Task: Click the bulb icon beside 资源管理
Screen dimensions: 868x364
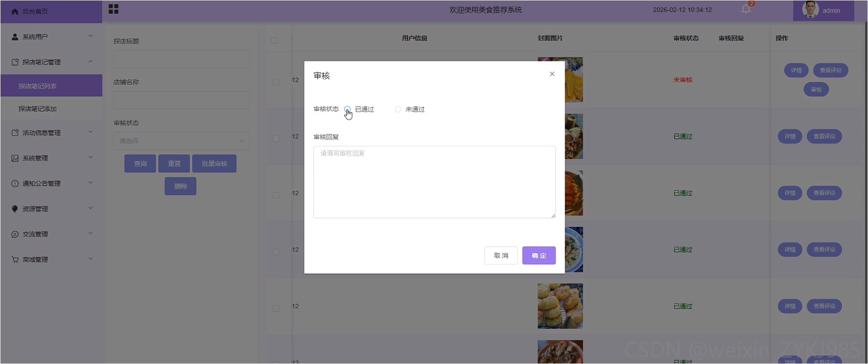Action: click(15, 209)
